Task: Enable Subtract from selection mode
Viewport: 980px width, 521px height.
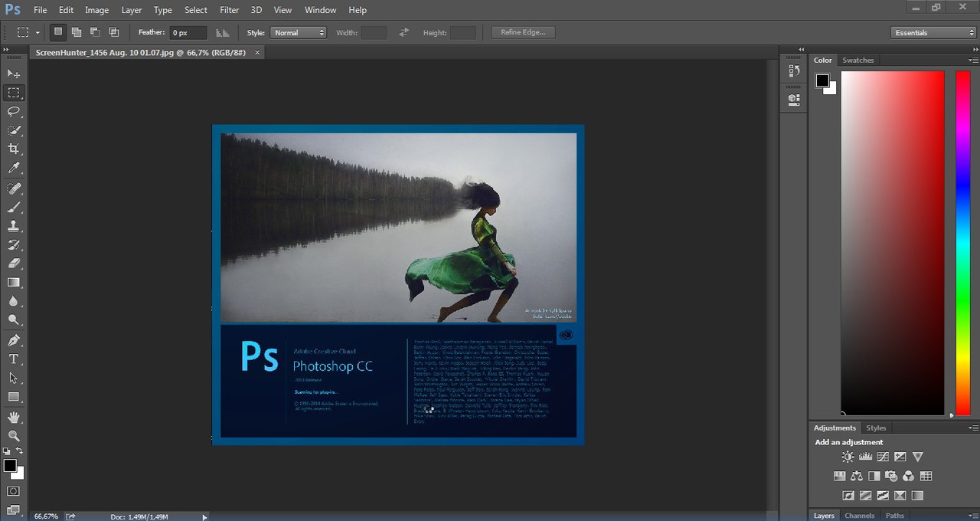Action: (95, 32)
